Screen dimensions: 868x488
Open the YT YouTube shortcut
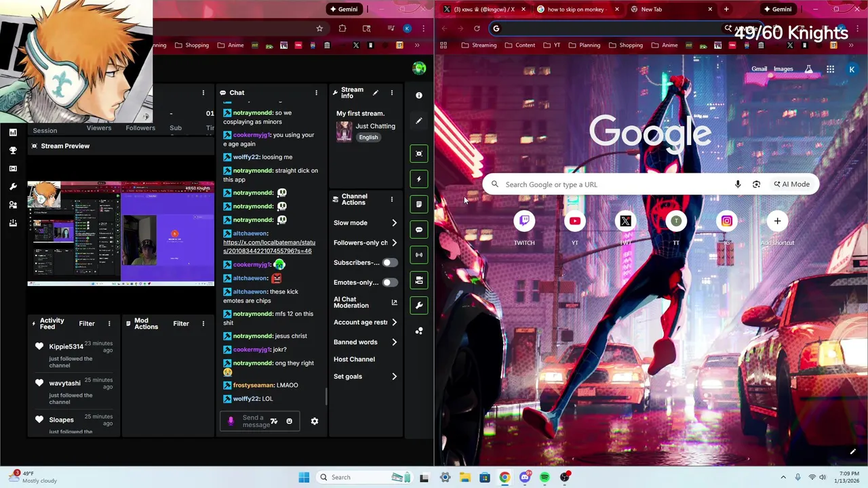coord(575,221)
